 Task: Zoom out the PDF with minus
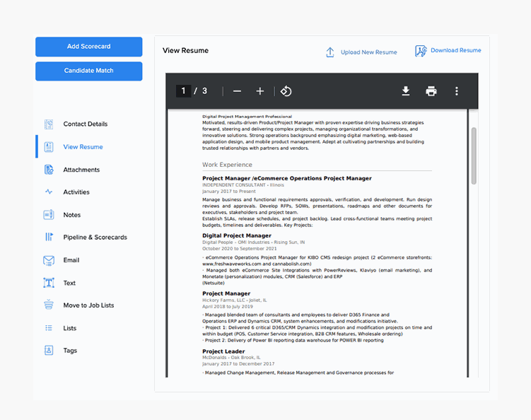pyautogui.click(x=237, y=91)
